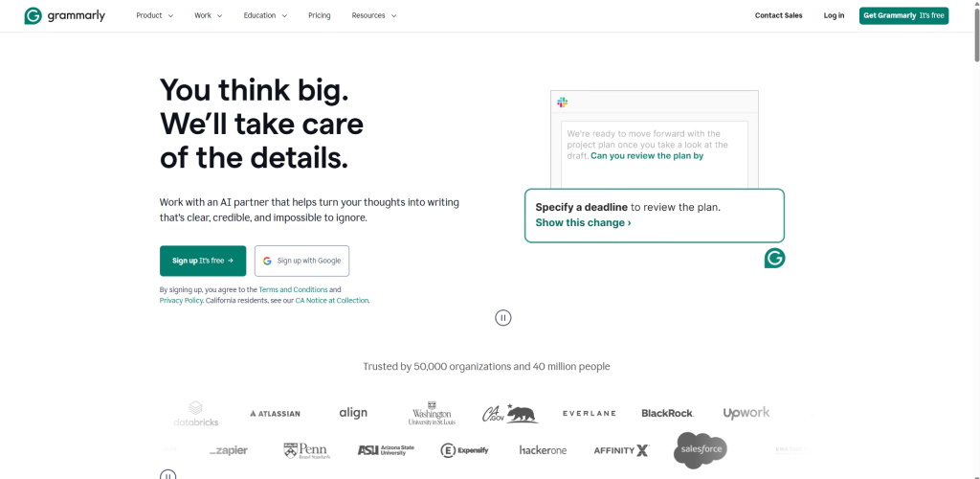The height and width of the screenshot is (479, 980).
Task: Open the Privacy Policy link
Action: click(181, 300)
